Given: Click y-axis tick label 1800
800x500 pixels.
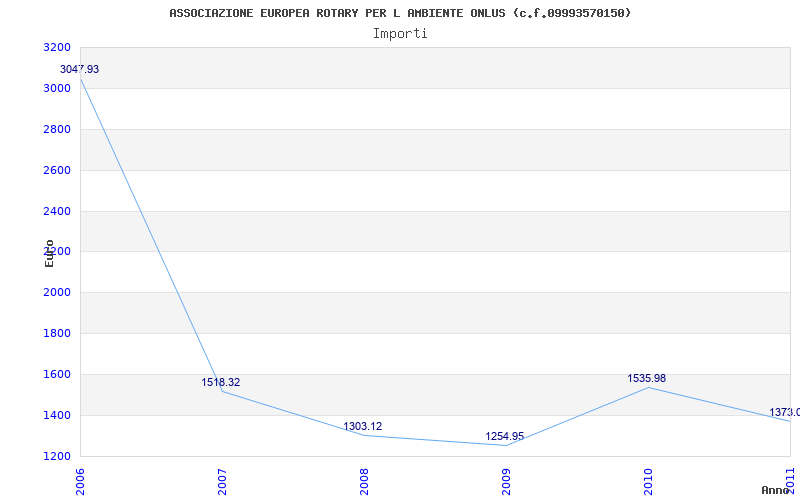Looking at the screenshot, I should coord(57,334).
